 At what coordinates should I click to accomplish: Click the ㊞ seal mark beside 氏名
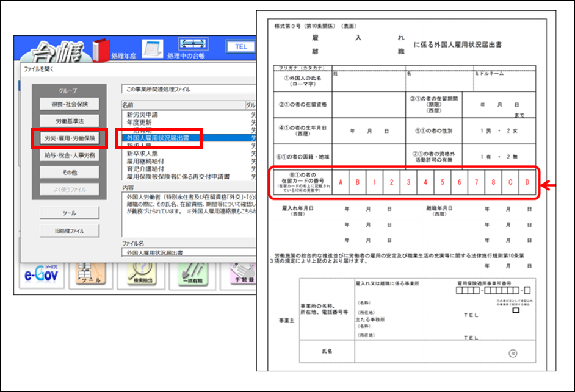click(x=513, y=354)
